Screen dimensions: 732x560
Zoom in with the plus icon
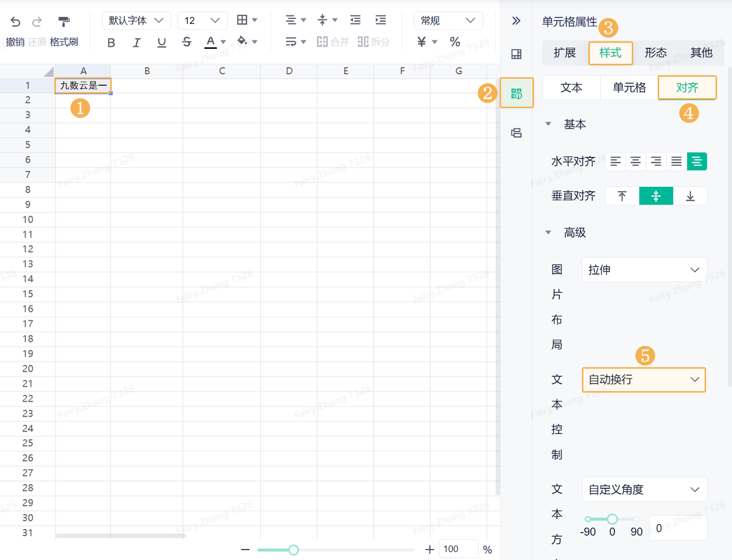click(429, 550)
